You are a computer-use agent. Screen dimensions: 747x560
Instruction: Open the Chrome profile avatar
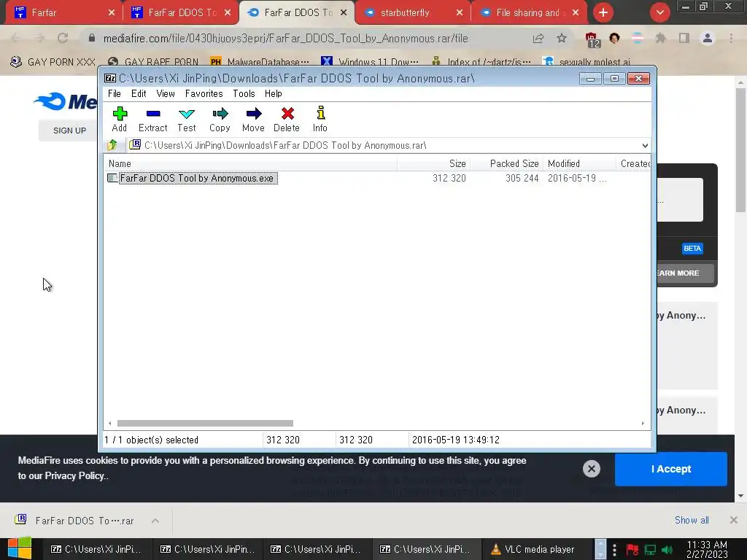[708, 38]
